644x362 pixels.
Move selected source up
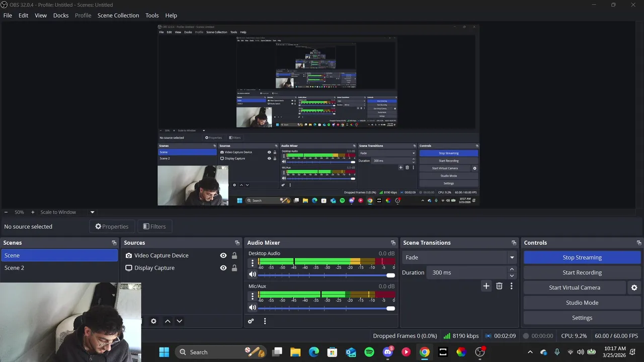(x=168, y=321)
